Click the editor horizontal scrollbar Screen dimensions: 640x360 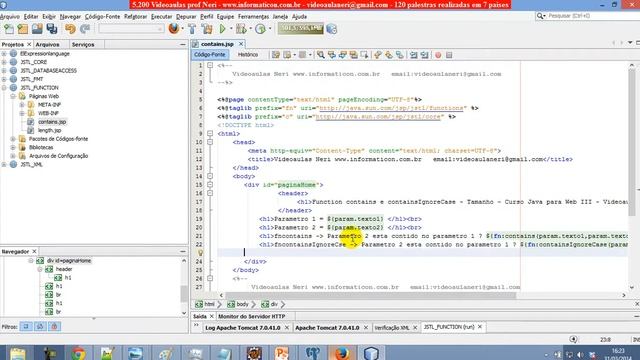pyautogui.click(x=370, y=295)
